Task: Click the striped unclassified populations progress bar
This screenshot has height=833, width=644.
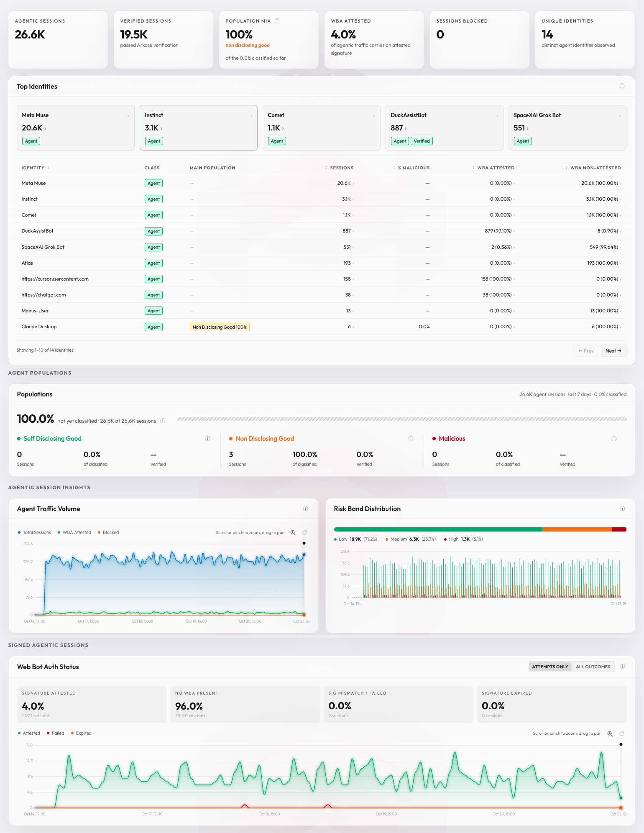Action: (401, 419)
